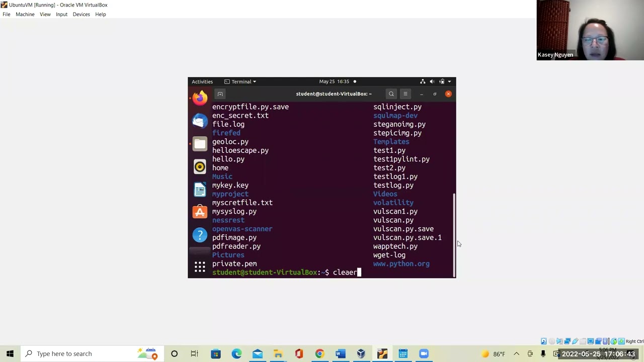Screen dimensions: 644x362
Task: Click the 'mykey.key' file name
Action: click(x=230, y=185)
